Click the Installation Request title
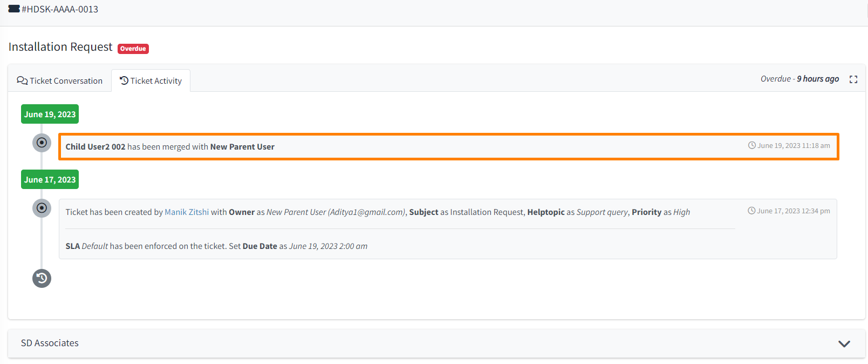Image resolution: width=868 pixels, height=364 pixels. 60,47
